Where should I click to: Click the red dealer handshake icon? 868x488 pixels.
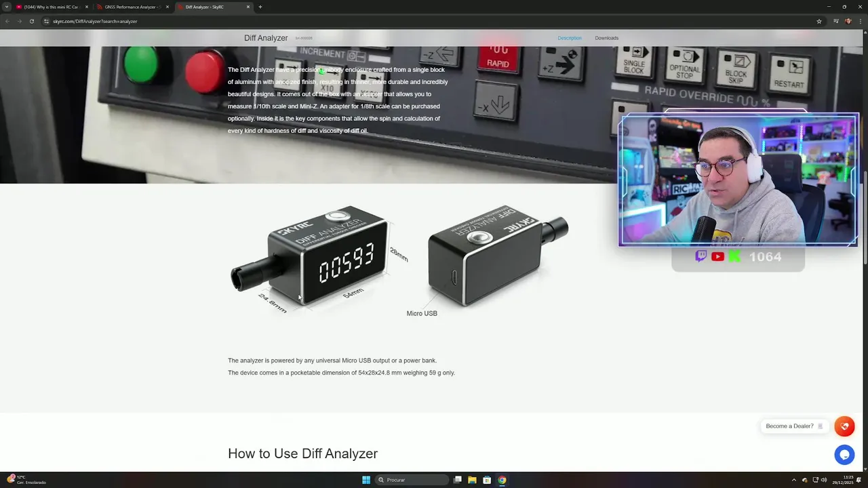[844, 426]
